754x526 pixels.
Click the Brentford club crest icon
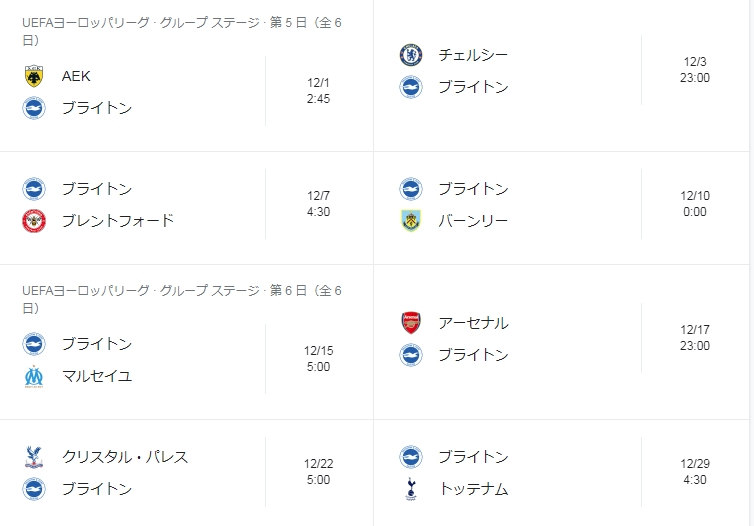(x=34, y=221)
